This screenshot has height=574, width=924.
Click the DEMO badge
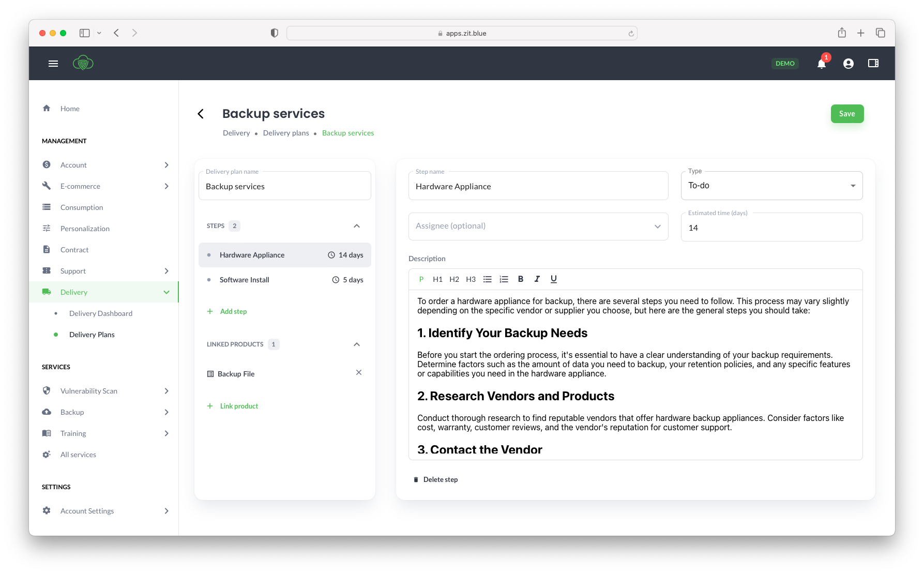785,64
